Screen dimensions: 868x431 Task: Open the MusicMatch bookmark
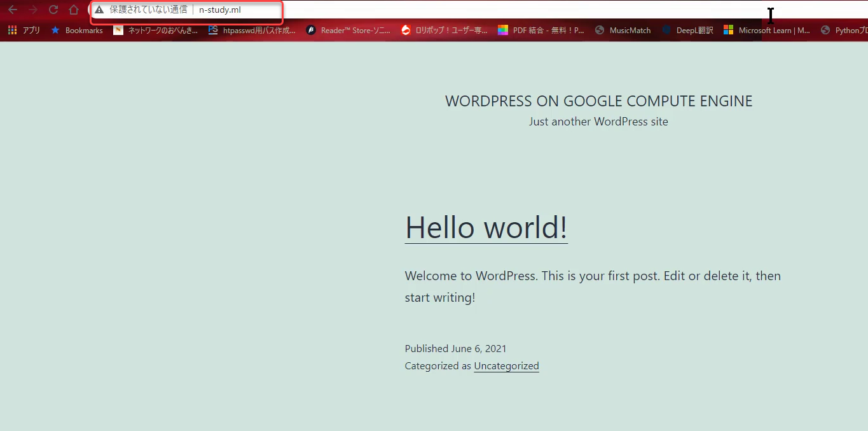pos(623,30)
